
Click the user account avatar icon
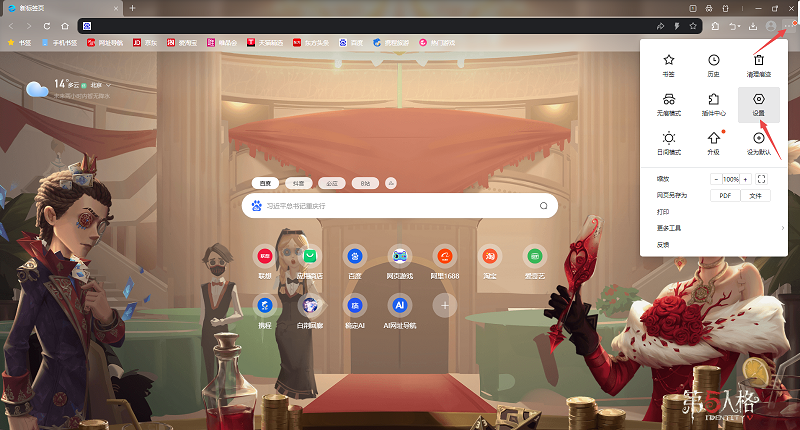coord(771,26)
